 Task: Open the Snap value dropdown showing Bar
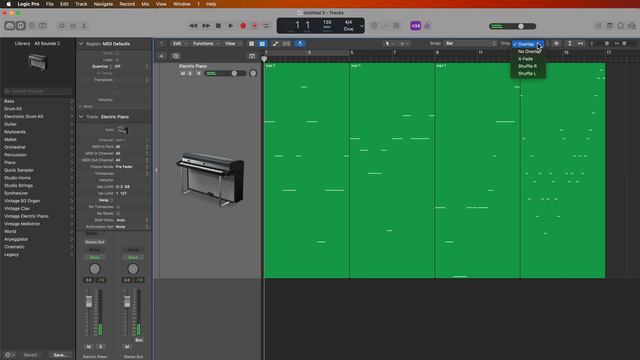[x=471, y=44]
